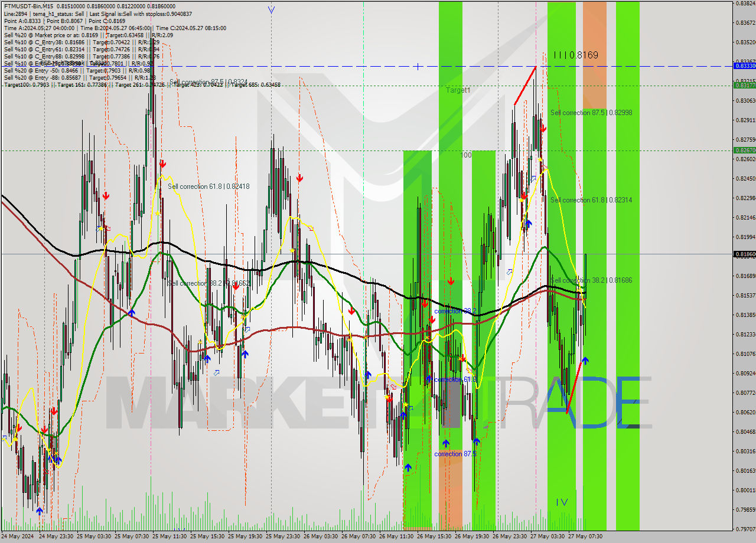Click the 0.83063 price axis label
Screen dimensions: 756x543
[x=745, y=100]
